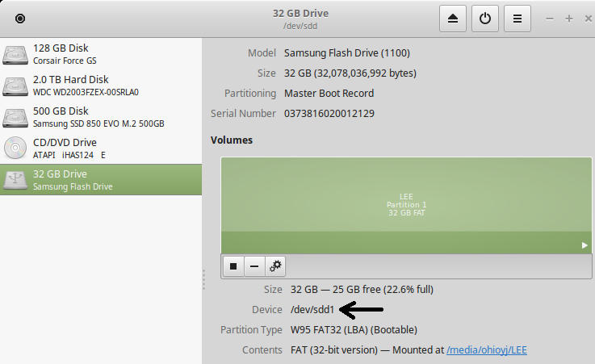Image resolution: width=595 pixels, height=364 pixels.
Task: Click the serial number 0373816020012129
Action: click(329, 113)
